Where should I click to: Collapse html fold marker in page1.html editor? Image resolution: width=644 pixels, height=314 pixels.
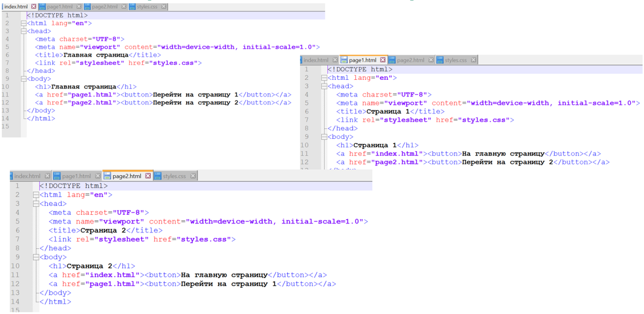(324, 78)
